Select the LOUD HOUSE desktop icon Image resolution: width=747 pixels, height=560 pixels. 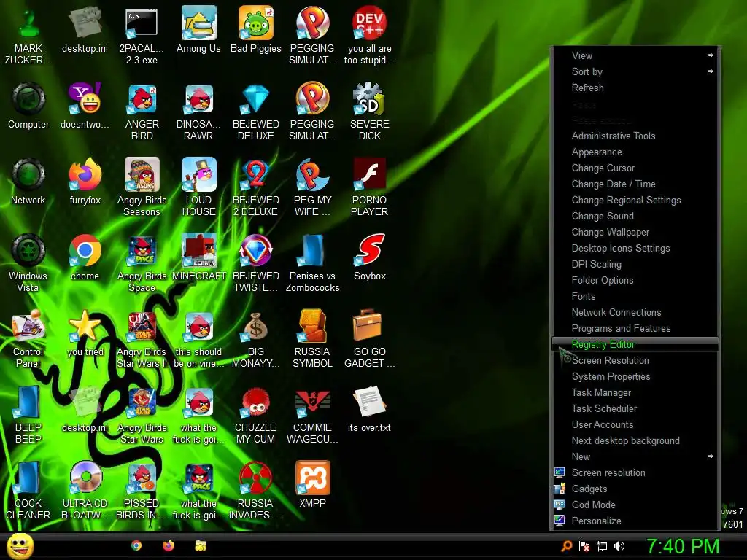(199, 187)
